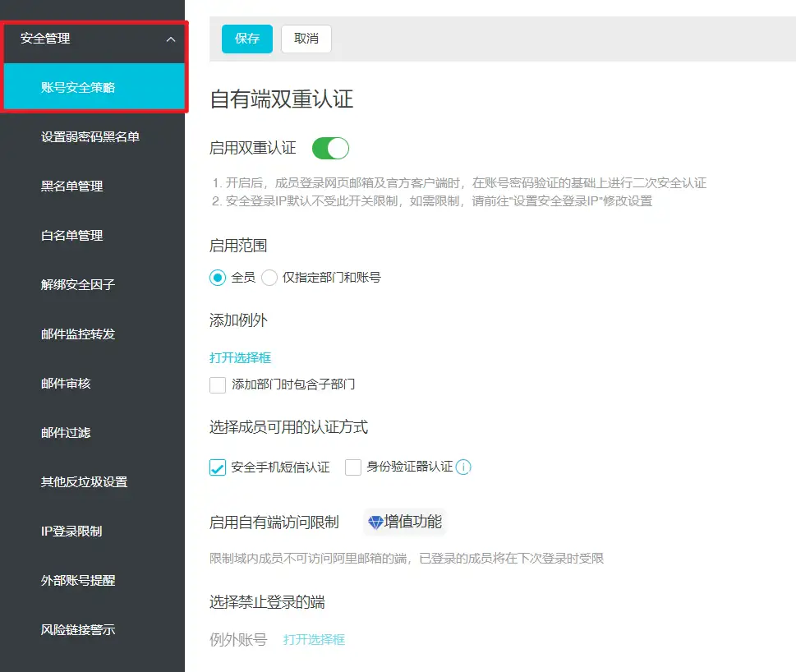Enable 身份验证器认证 checkbox
This screenshot has width=796, height=672.
[353, 467]
